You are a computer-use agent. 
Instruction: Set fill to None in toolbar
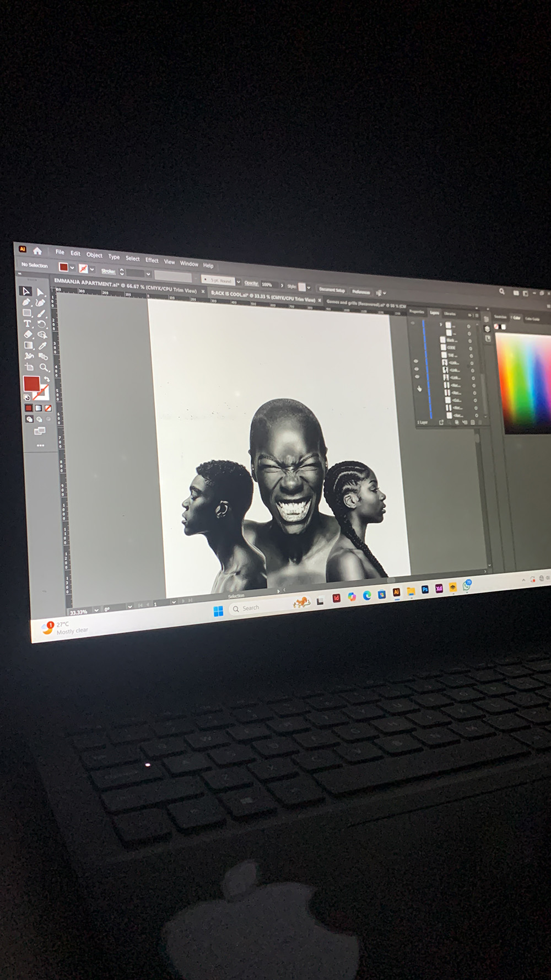48,408
